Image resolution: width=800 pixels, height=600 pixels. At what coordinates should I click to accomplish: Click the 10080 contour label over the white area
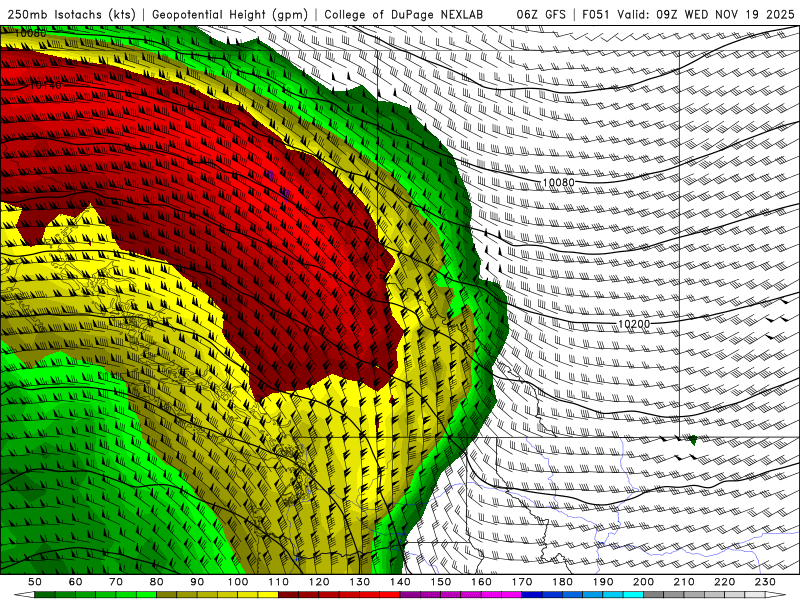point(558,182)
